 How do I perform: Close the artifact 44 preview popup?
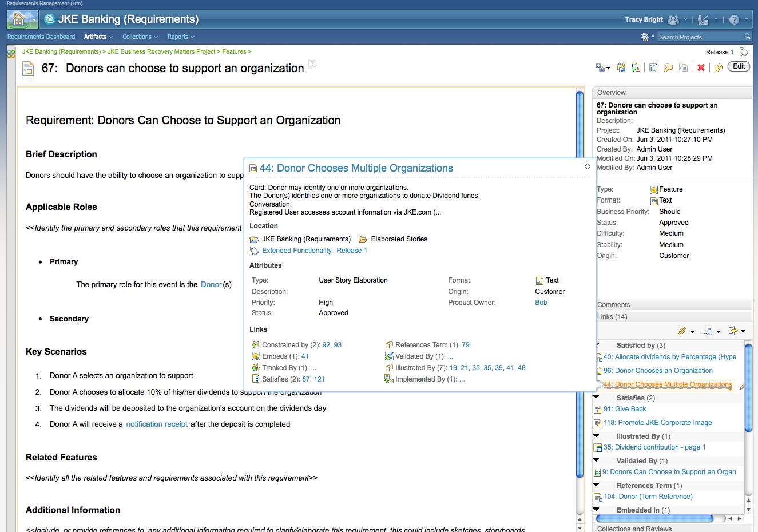(588, 166)
